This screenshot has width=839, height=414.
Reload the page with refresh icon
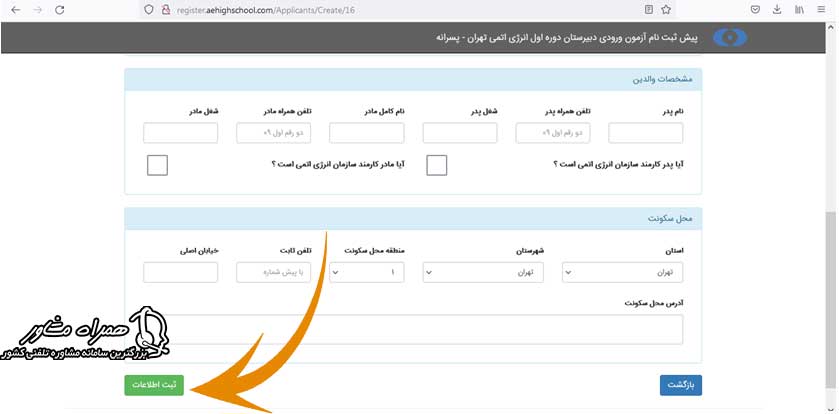tap(61, 9)
